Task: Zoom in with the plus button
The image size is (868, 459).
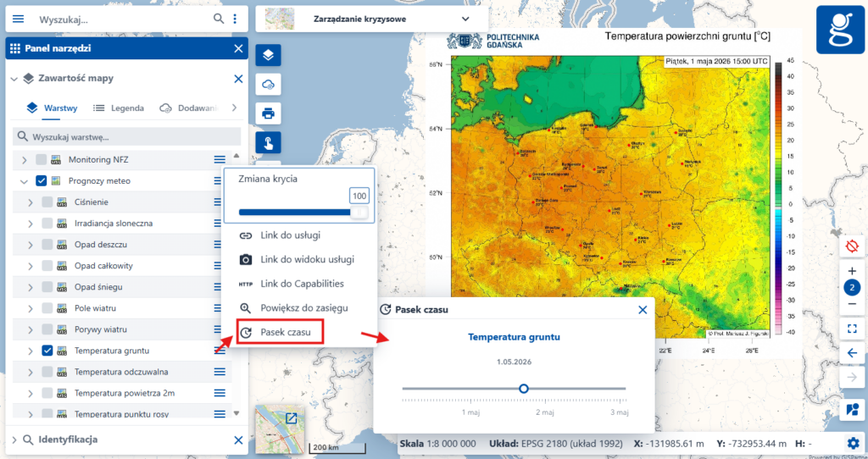Action: pyautogui.click(x=852, y=271)
